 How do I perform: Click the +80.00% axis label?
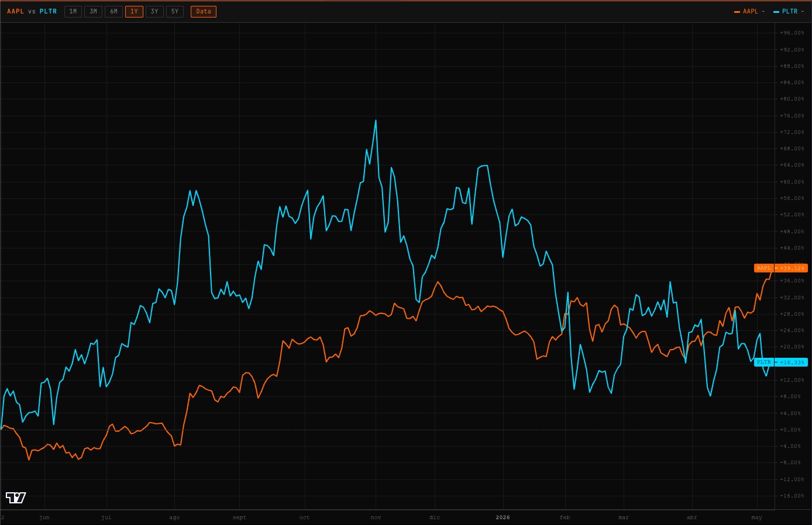click(792, 99)
